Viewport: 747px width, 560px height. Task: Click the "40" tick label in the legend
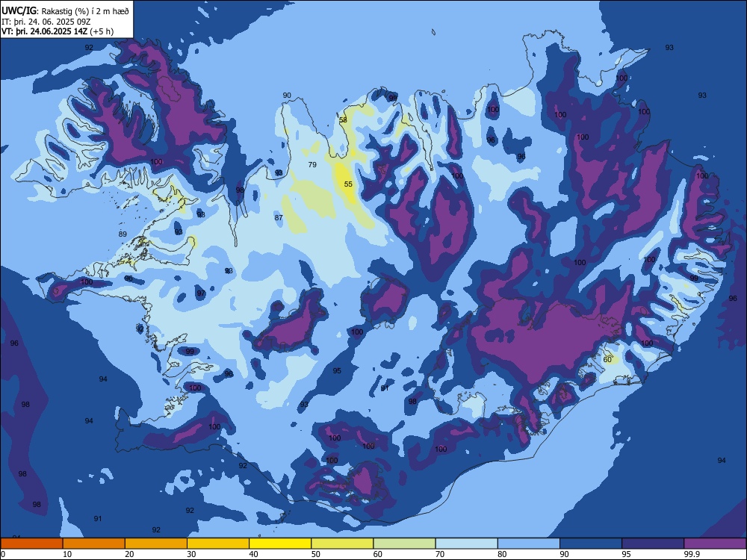click(253, 554)
